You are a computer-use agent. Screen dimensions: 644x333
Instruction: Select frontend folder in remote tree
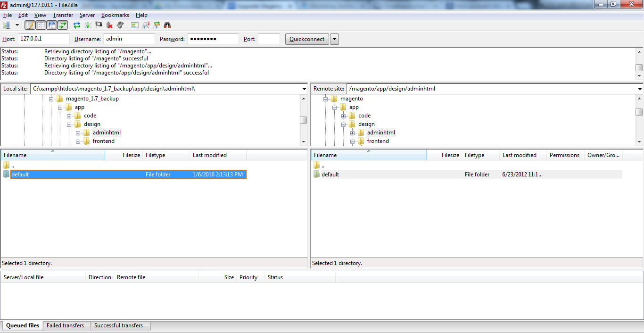click(x=378, y=141)
